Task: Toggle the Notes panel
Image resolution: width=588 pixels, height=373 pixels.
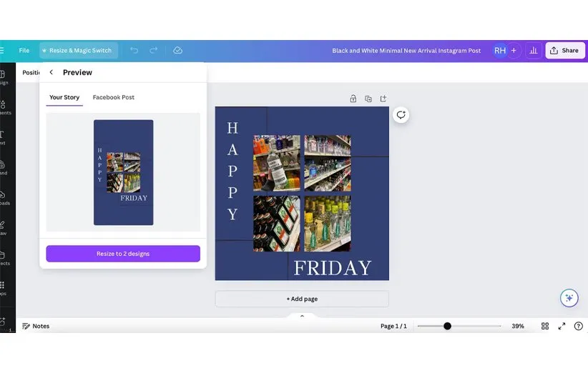Action: 36,326
